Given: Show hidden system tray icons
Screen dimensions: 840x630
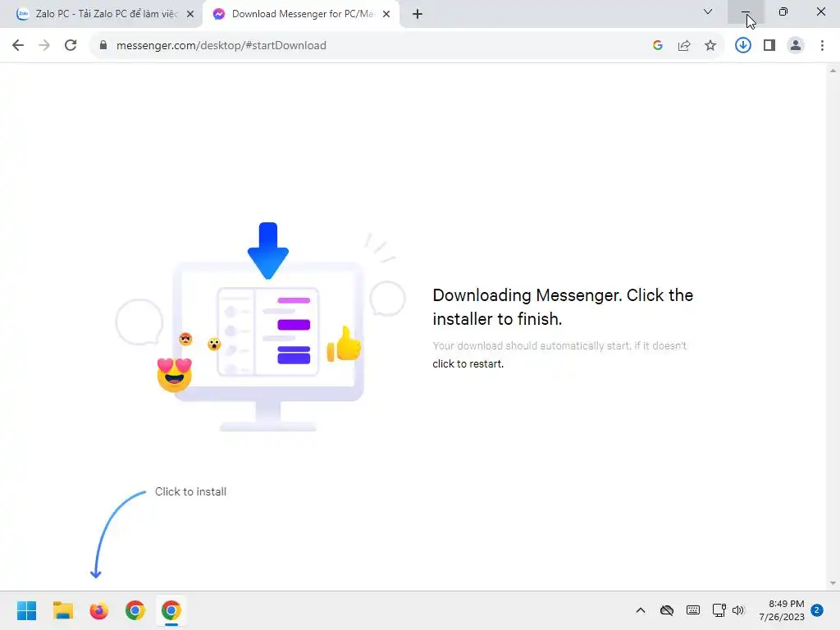Looking at the screenshot, I should (x=640, y=610).
